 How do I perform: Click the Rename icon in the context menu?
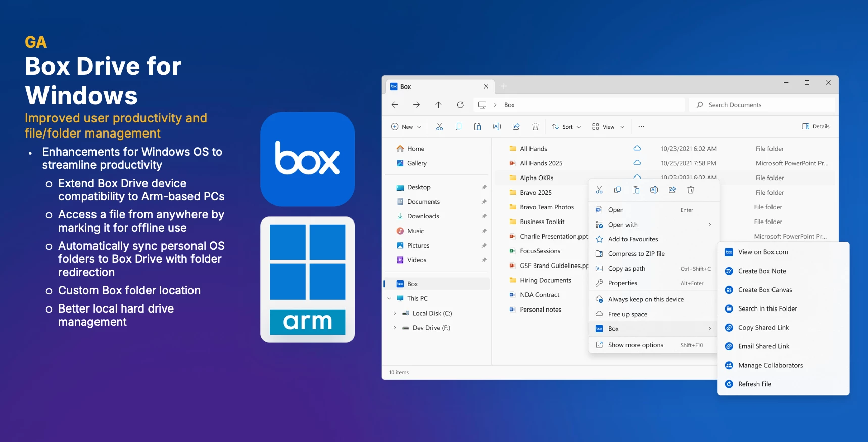point(654,190)
